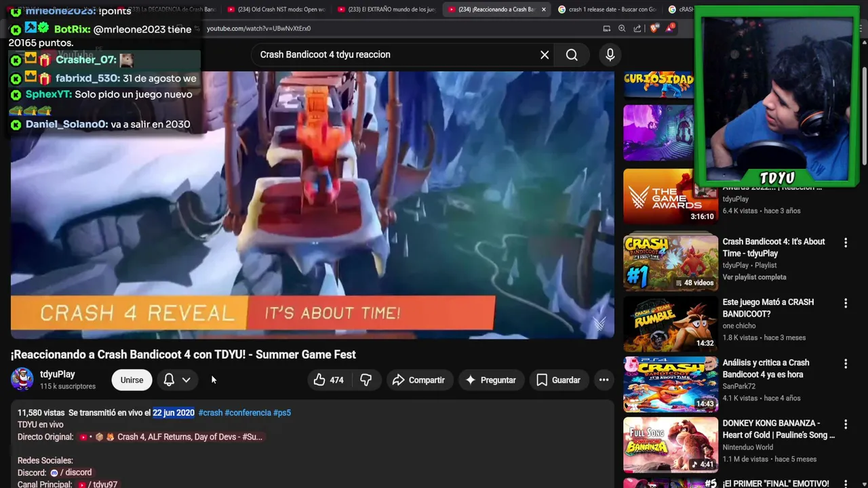Click the zoom magnifier in address bar
The height and width of the screenshot is (488, 868).
622,28
